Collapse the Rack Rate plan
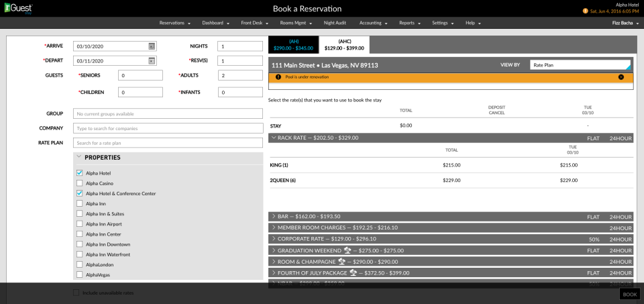The image size is (644, 304). click(274, 138)
